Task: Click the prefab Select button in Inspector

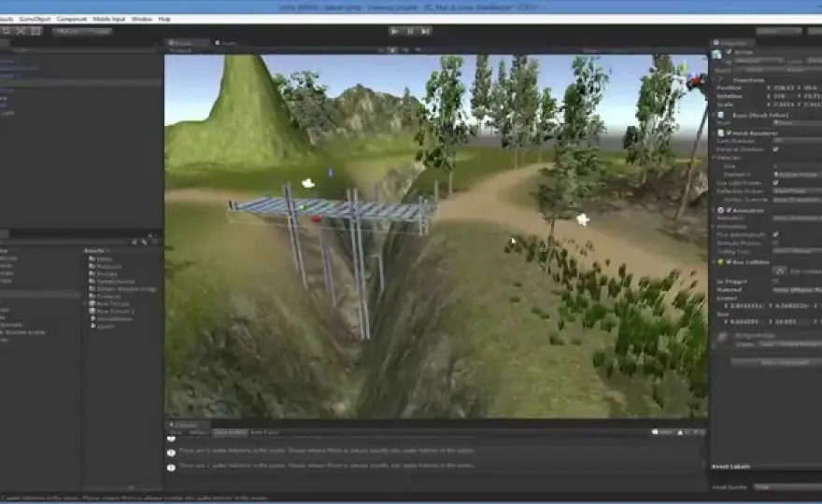Action: pyautogui.click(x=755, y=69)
